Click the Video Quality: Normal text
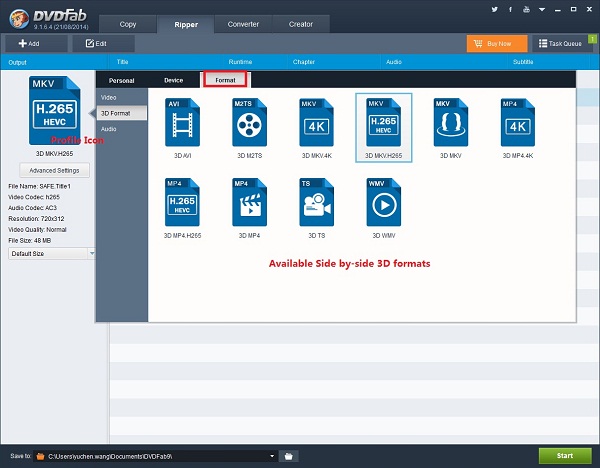Screen dimensions: 600x468 38,230
